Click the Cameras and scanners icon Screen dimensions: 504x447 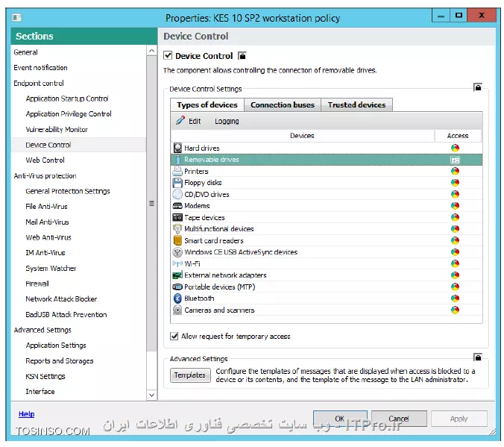177,310
